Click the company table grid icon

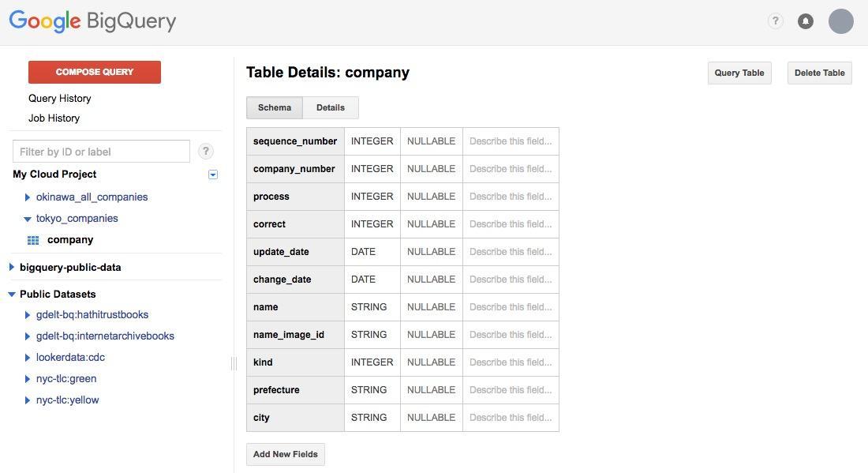[33, 240]
